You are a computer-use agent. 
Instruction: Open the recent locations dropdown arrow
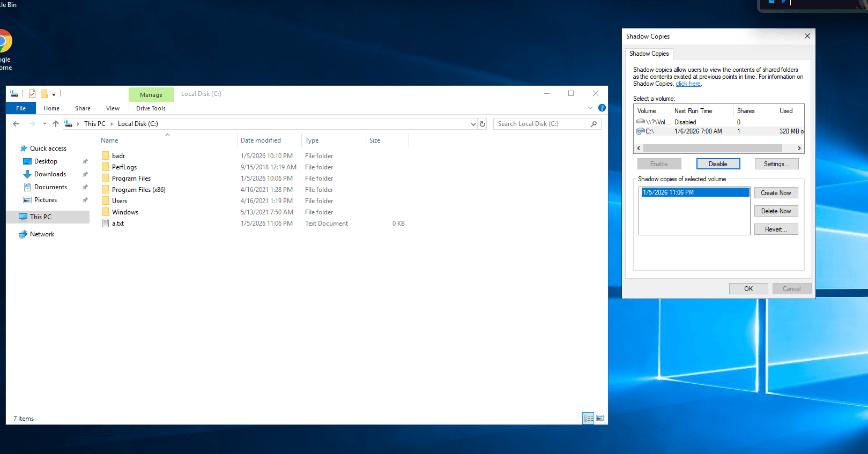coord(44,124)
